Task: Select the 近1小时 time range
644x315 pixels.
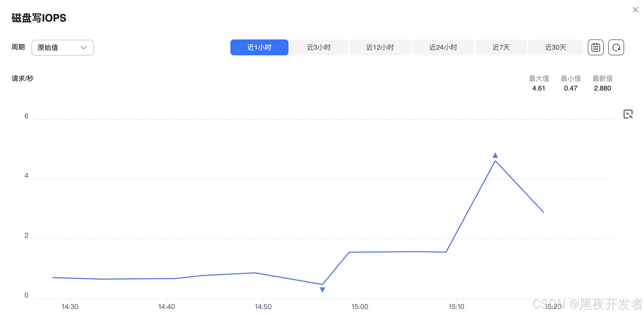Action: click(259, 47)
